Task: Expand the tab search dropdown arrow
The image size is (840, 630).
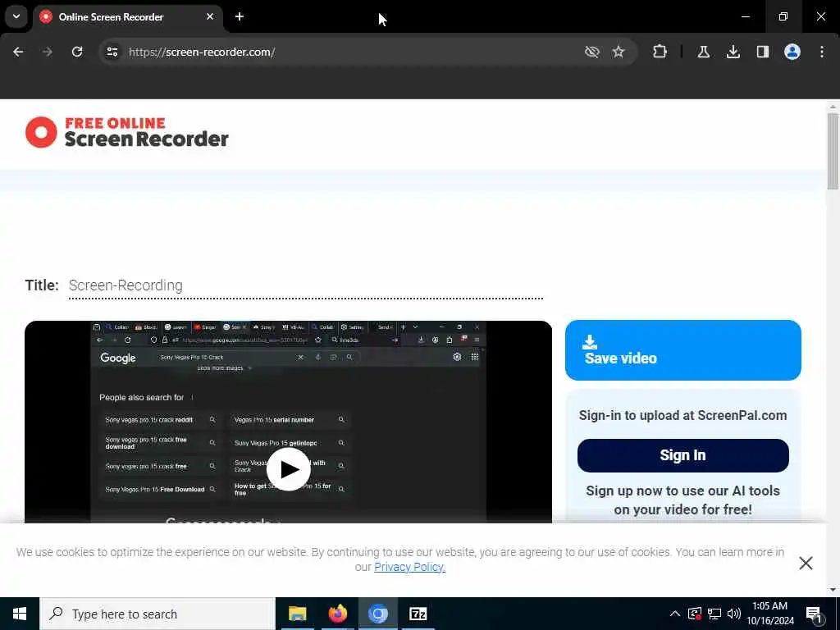Action: 16,16
